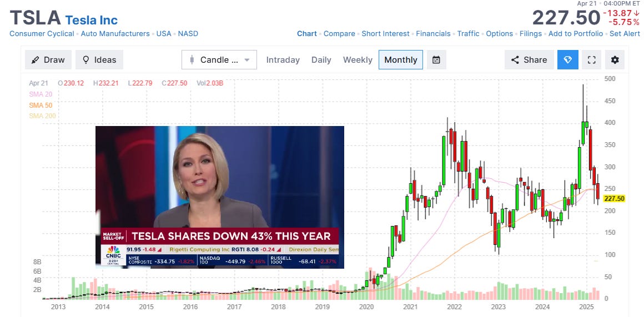This screenshot has height=317, width=644.
Task: Click the 500 price axis label
Action: (x=610, y=79)
